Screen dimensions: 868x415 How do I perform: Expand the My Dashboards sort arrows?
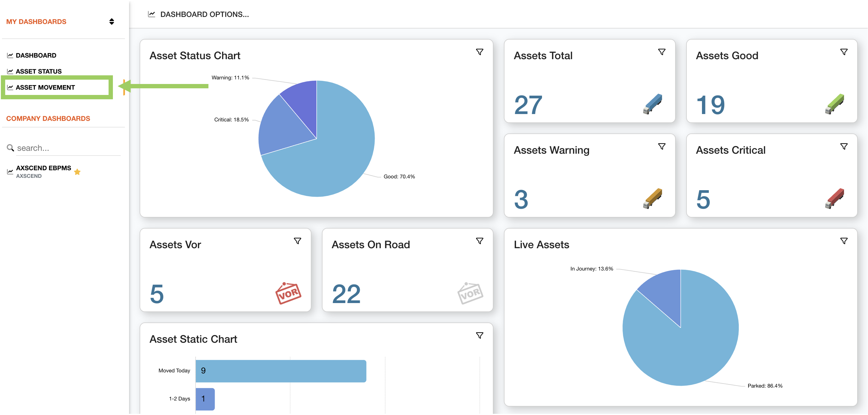[111, 22]
